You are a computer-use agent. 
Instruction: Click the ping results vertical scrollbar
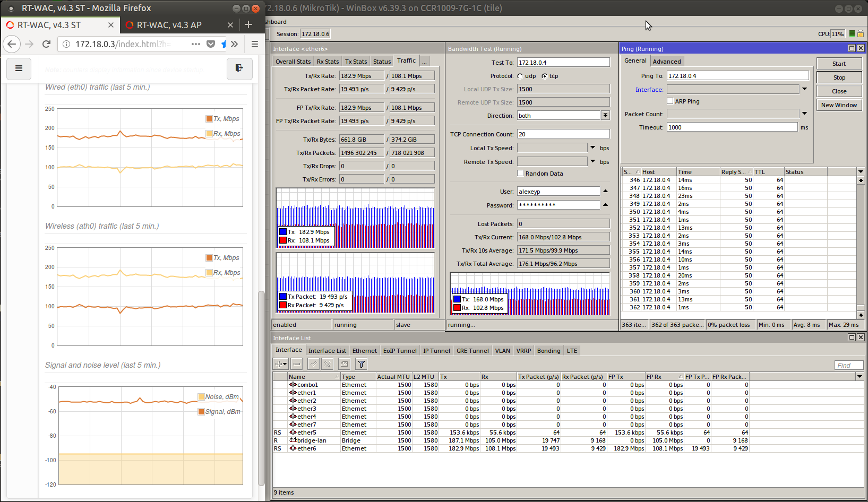point(861,248)
